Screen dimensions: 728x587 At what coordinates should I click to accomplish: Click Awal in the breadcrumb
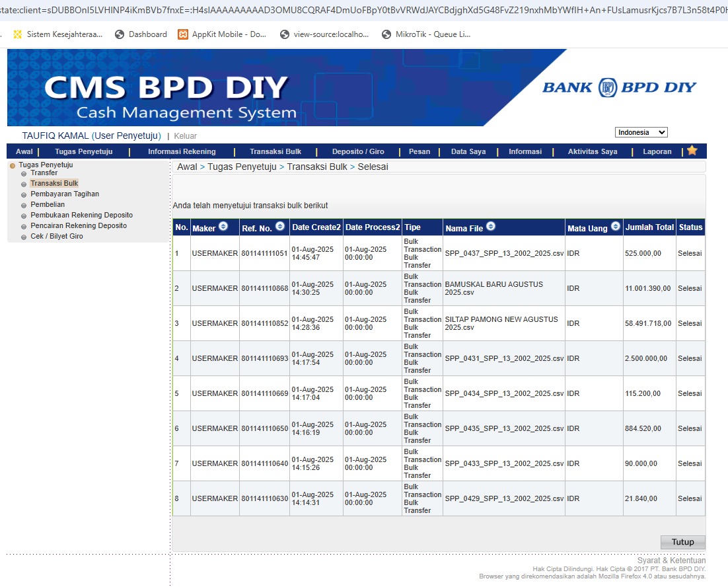pyautogui.click(x=187, y=167)
